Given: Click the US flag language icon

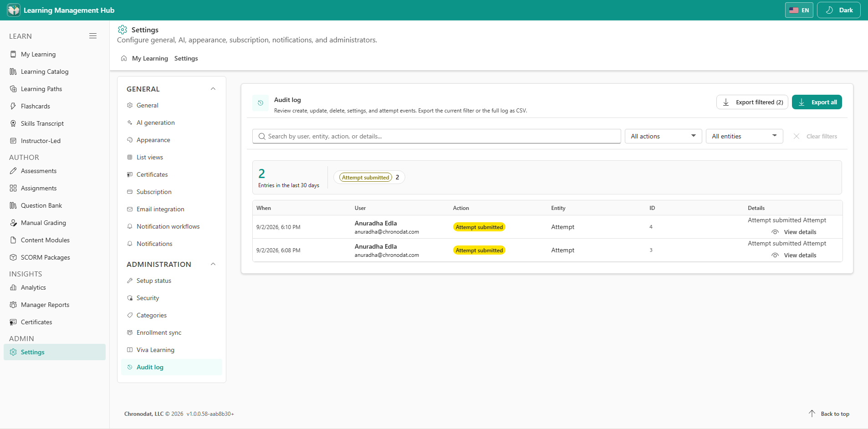Looking at the screenshot, I should click(794, 10).
